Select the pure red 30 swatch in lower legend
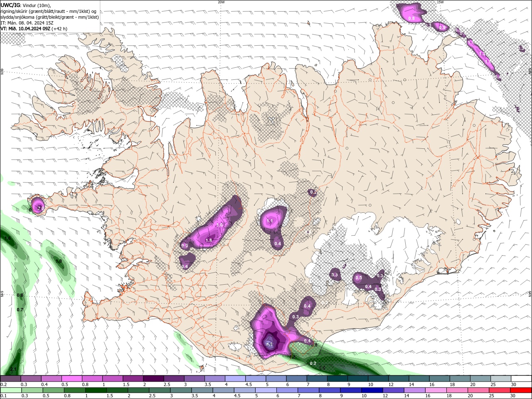This screenshot has width=532, height=399. [x=521, y=390]
